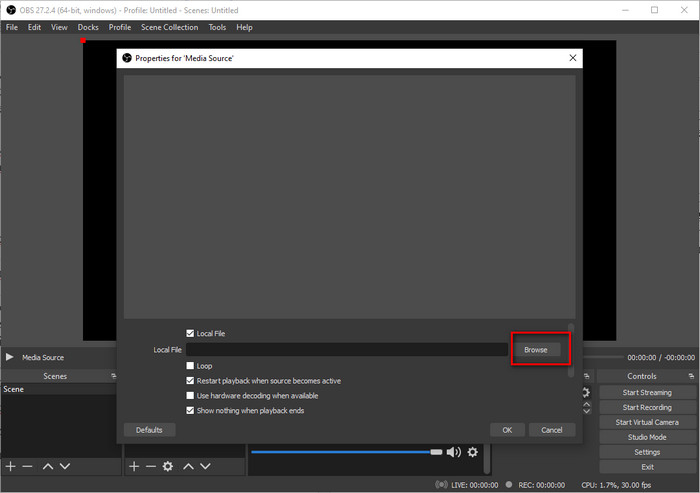
Task: Play the Media Source with play icon
Action: (x=9, y=357)
